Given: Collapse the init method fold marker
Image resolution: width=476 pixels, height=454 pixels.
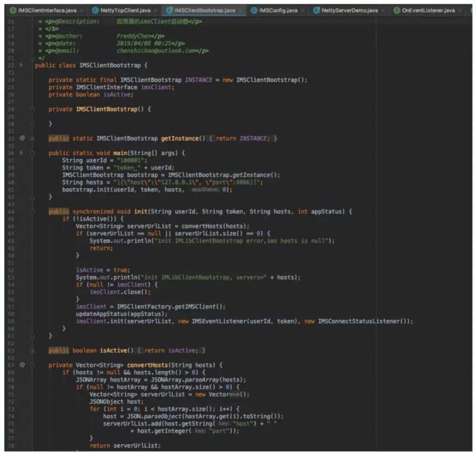Looking at the screenshot, I should click(32, 212).
